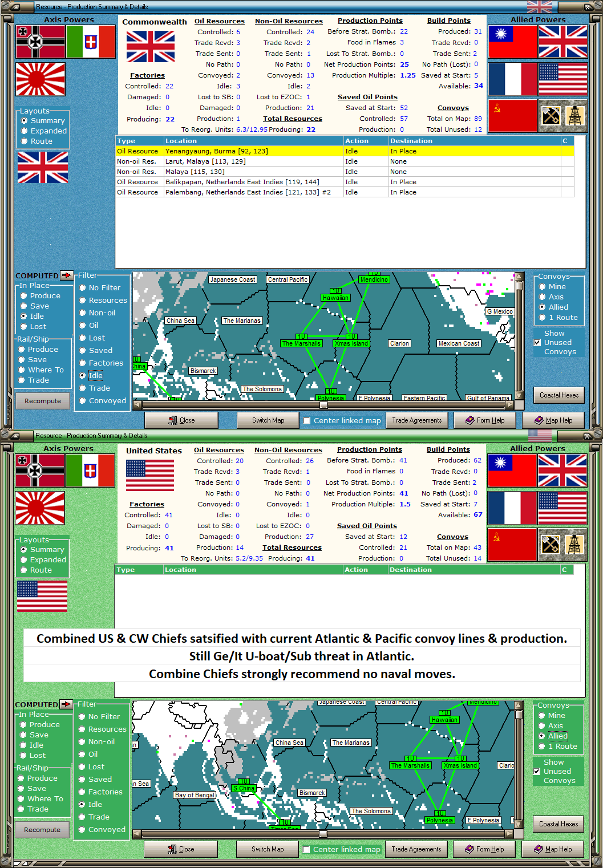
Task: Click the Commonwealth flag in bottom window Allied panel
Action: pos(562,470)
